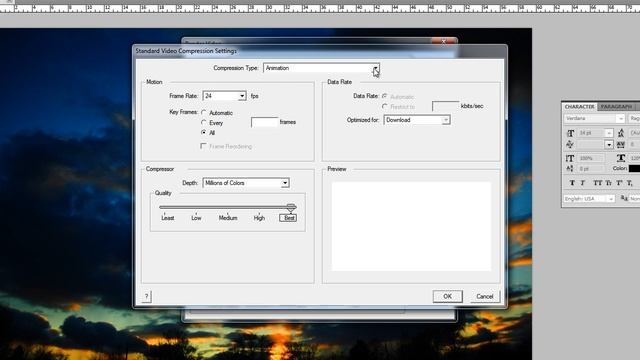Viewport: 640px width, 360px height.
Task: Click the font size icon in Character panel
Action: [x=570, y=133]
